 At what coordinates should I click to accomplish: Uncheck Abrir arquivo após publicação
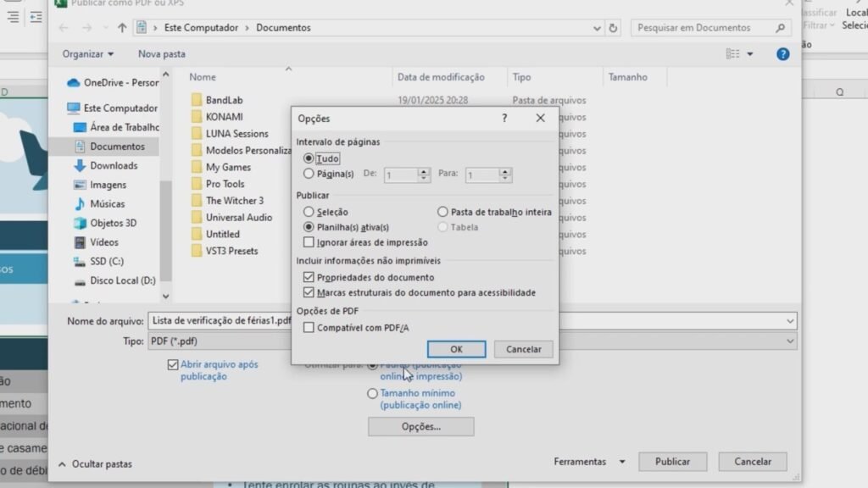click(x=173, y=365)
